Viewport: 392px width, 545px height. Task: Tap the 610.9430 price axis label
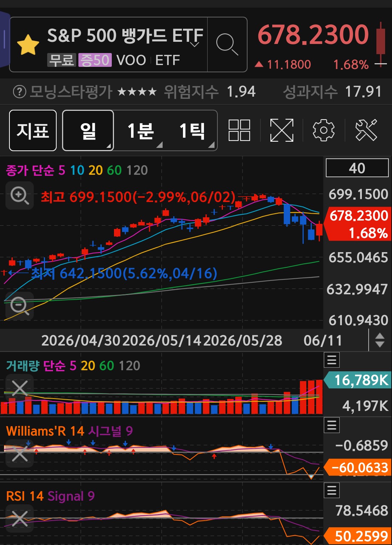click(x=358, y=320)
